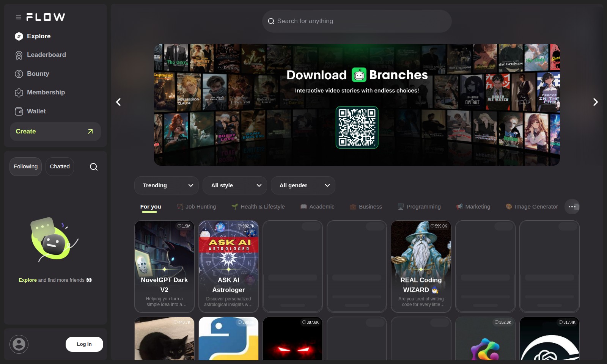Screen dimensions: 607x364
Task: Open the Explore page icon
Action: (x=19, y=36)
